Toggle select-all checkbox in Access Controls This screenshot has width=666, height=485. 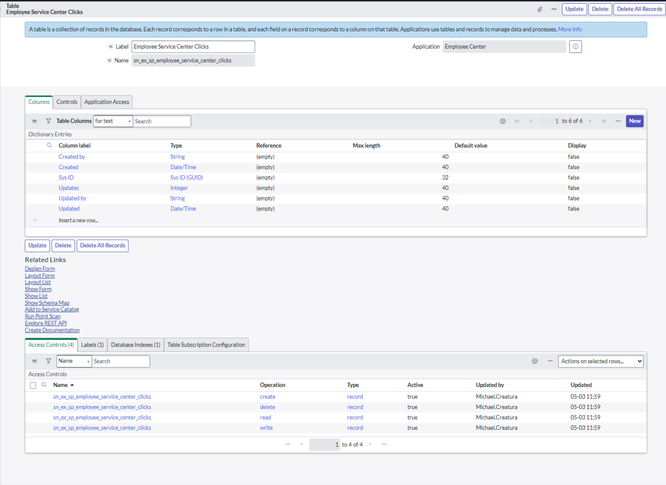point(33,385)
